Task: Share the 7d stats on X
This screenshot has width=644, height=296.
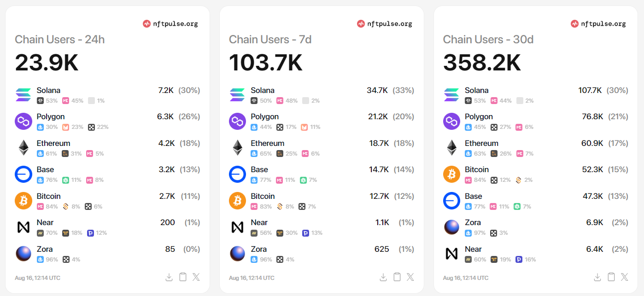Action: (410, 277)
